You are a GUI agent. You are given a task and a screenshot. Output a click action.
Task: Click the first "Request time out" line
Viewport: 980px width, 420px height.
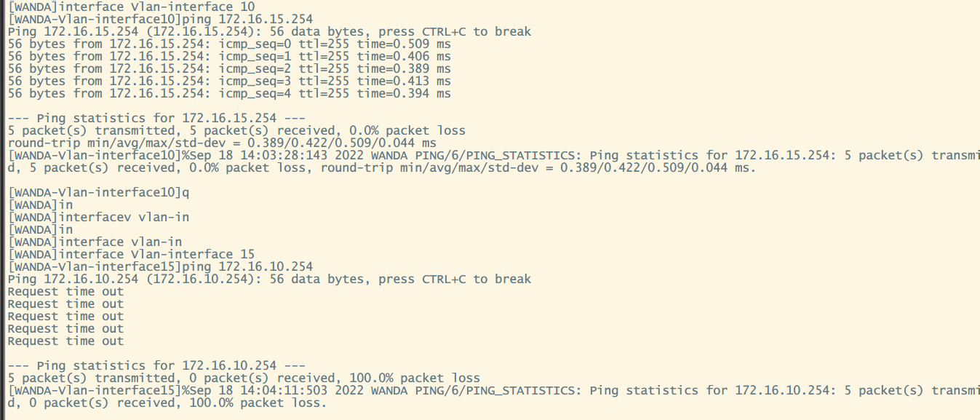tap(65, 291)
